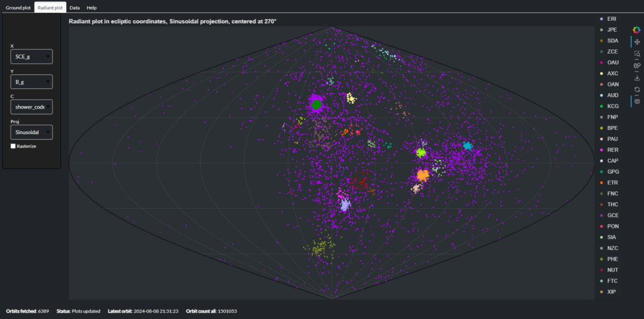Open the Data tab
The height and width of the screenshot is (319, 644).
coord(75,8)
